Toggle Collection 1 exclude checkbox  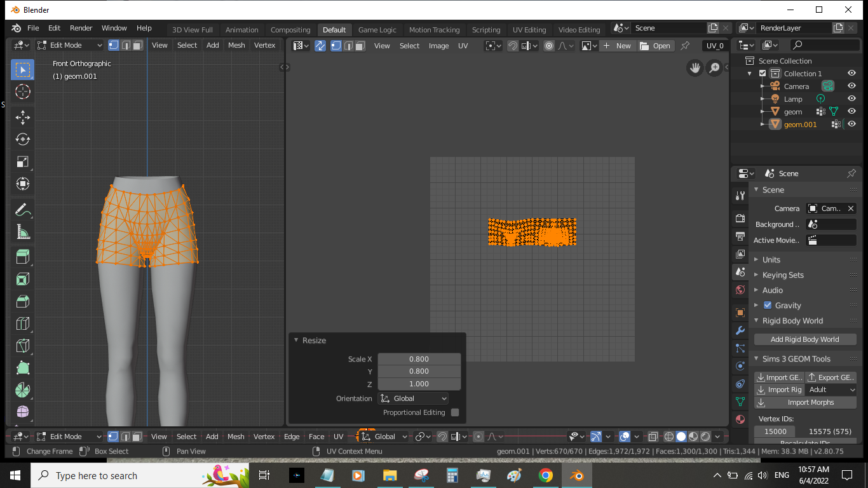coord(763,74)
